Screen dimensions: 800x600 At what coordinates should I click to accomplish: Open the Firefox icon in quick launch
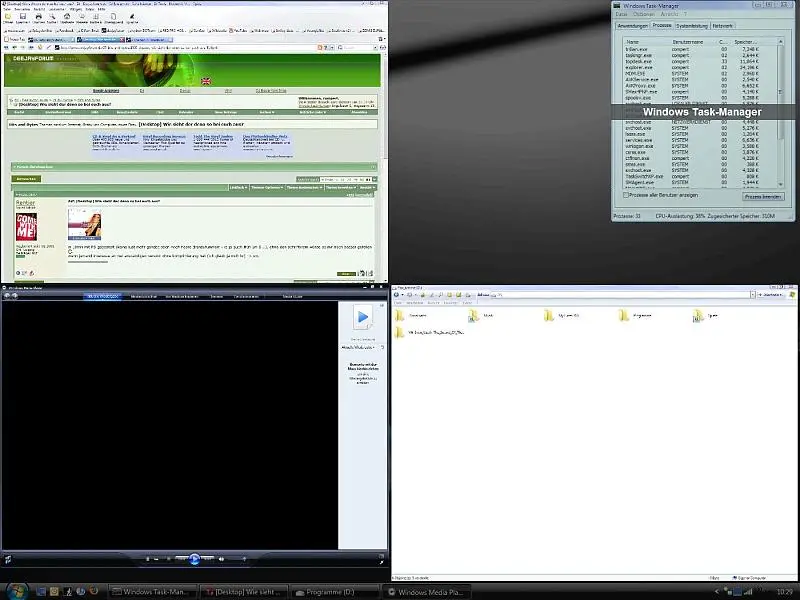[94, 591]
